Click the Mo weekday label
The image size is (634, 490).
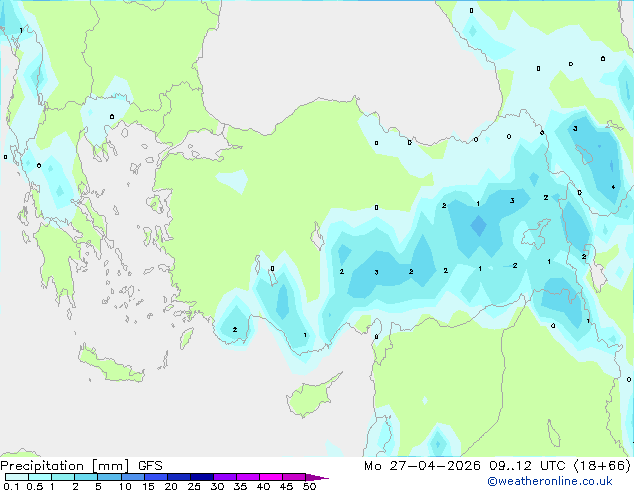pyautogui.click(x=372, y=466)
